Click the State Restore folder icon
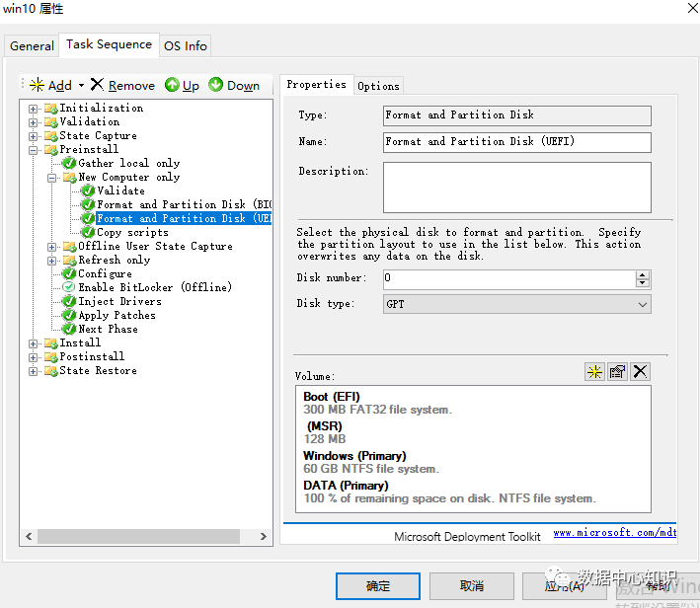The image size is (700, 608). (x=51, y=371)
